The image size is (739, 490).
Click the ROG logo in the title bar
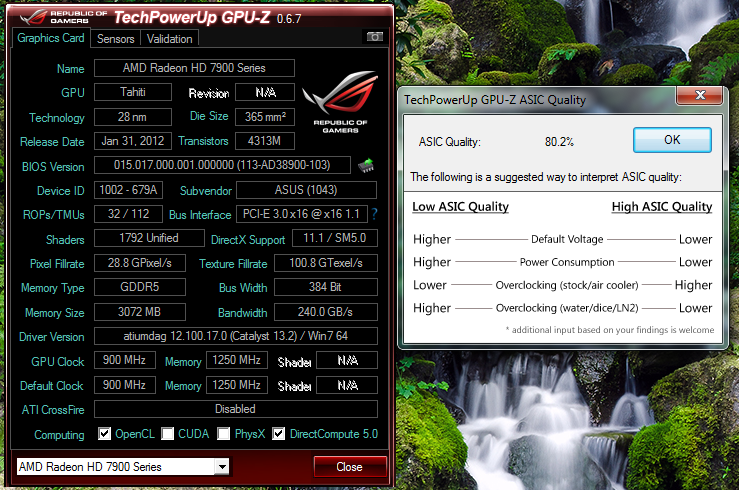(x=33, y=17)
